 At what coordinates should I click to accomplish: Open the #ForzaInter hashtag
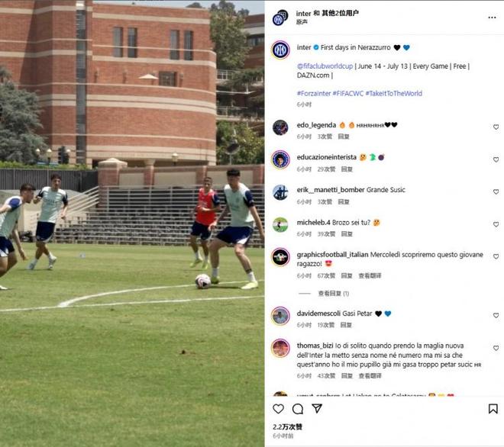[x=314, y=94]
